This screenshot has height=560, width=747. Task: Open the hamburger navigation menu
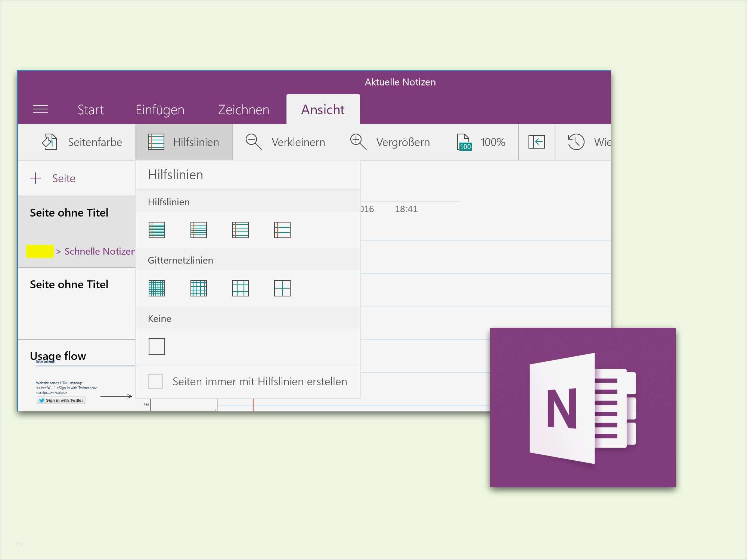click(40, 109)
